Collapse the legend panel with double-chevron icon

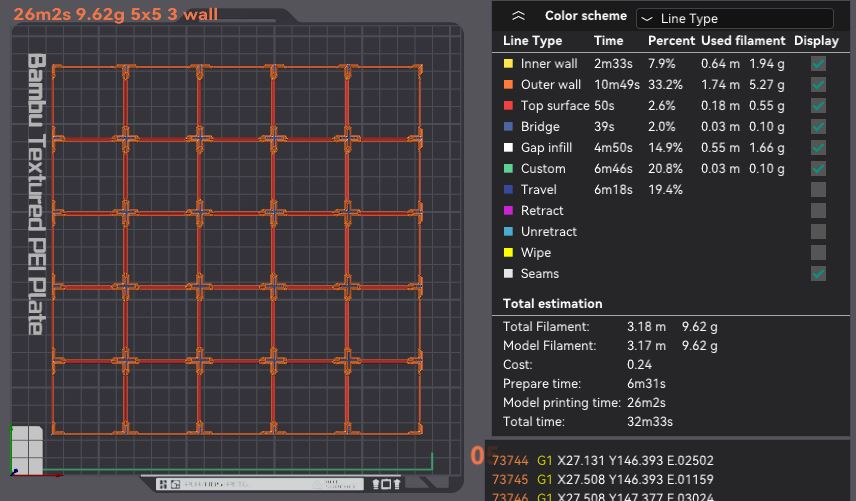coord(518,16)
